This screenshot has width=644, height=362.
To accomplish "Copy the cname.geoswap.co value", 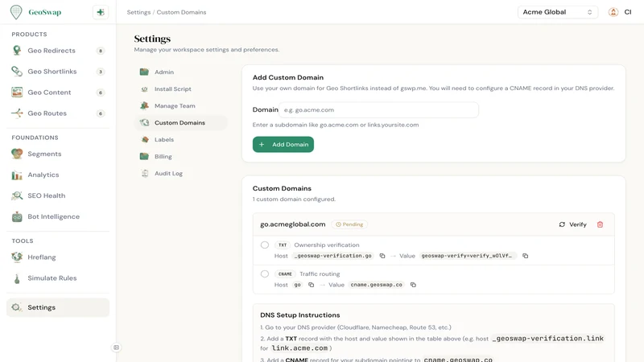I will (413, 285).
